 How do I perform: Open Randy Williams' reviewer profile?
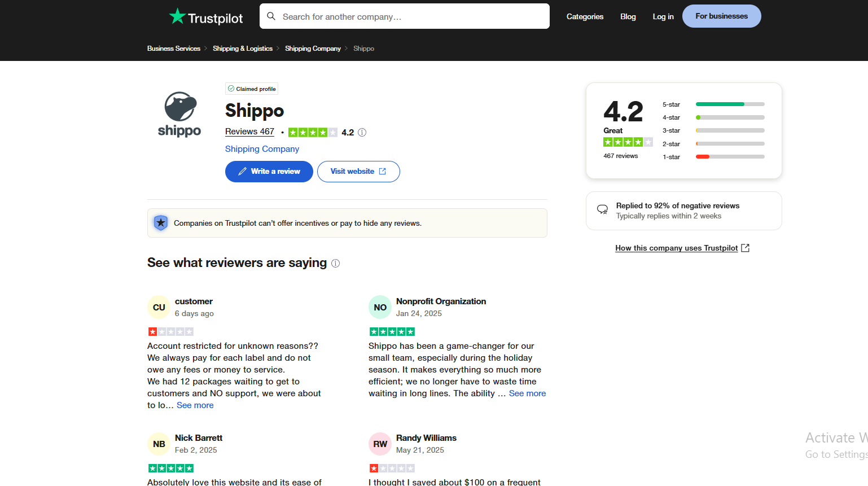(426, 438)
